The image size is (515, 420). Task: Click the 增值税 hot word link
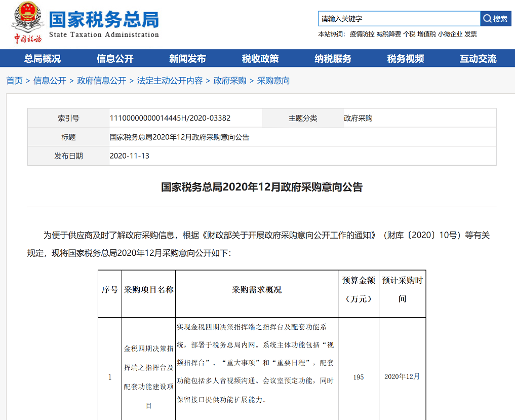tap(426, 34)
